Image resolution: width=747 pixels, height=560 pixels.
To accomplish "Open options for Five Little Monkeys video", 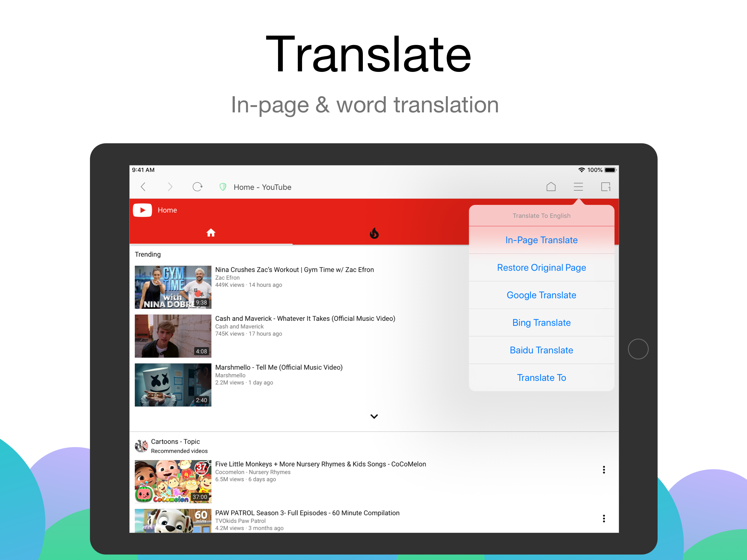I will (604, 470).
